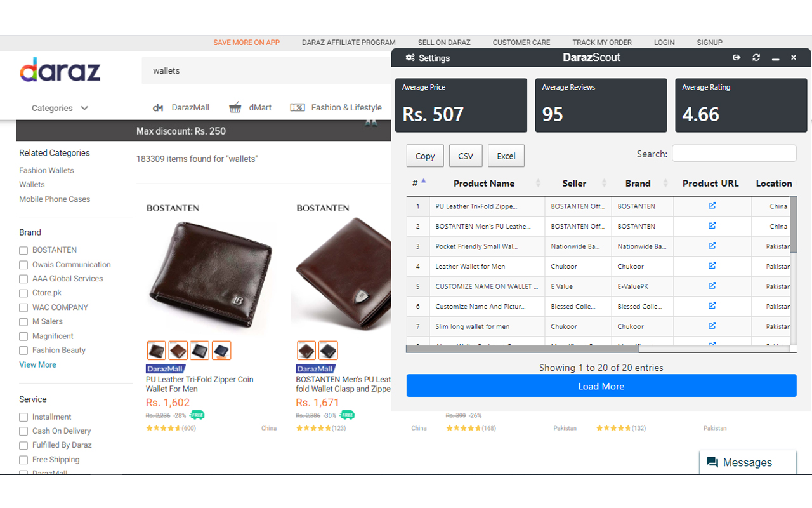This screenshot has height=508, width=812.
Task: Open dMart shopping basket link
Action: (x=235, y=108)
